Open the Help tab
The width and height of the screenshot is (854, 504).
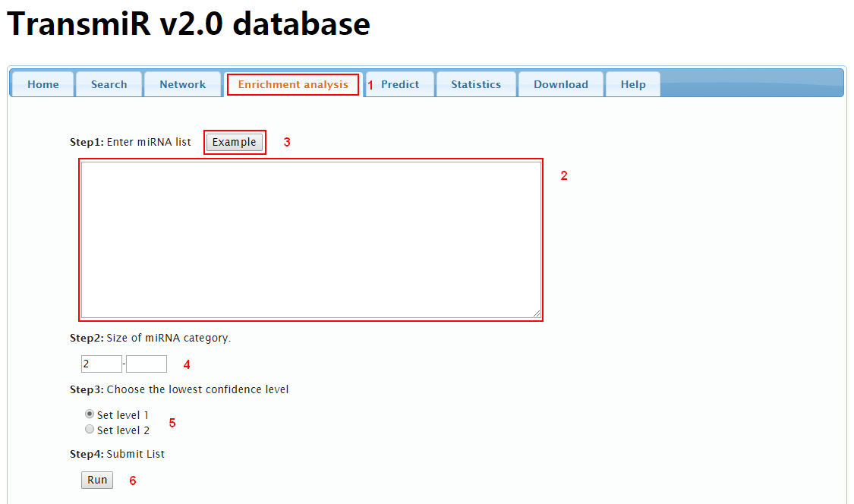(633, 84)
